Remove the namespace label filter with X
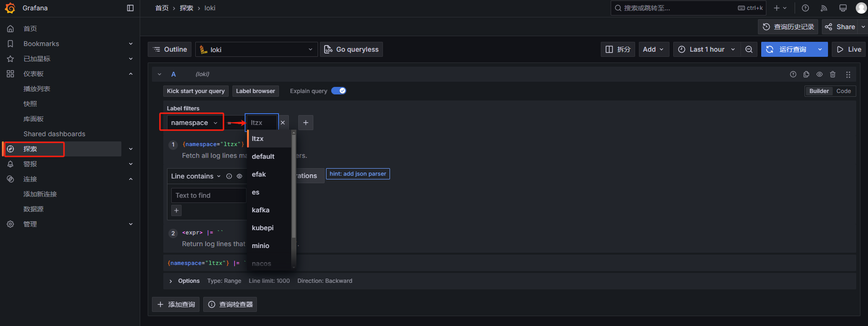This screenshot has height=326, width=868. click(x=283, y=123)
